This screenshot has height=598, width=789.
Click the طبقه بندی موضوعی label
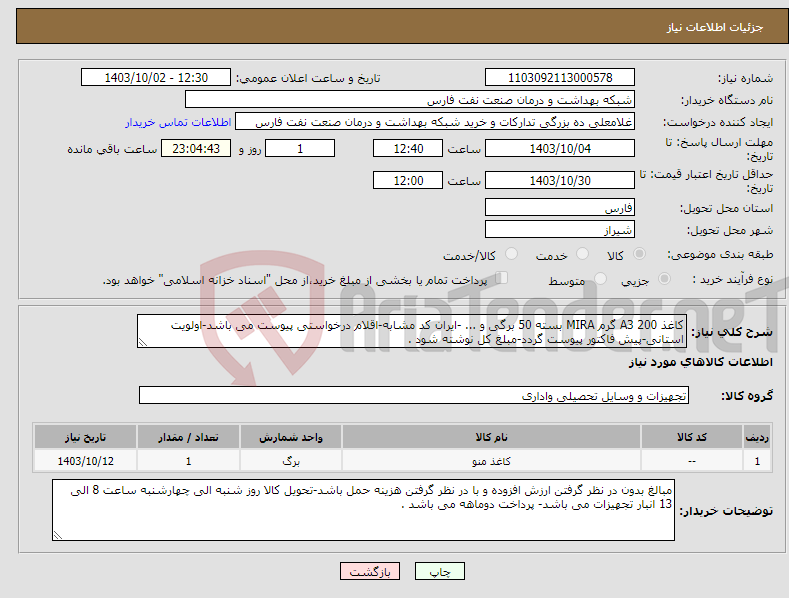coord(721,254)
